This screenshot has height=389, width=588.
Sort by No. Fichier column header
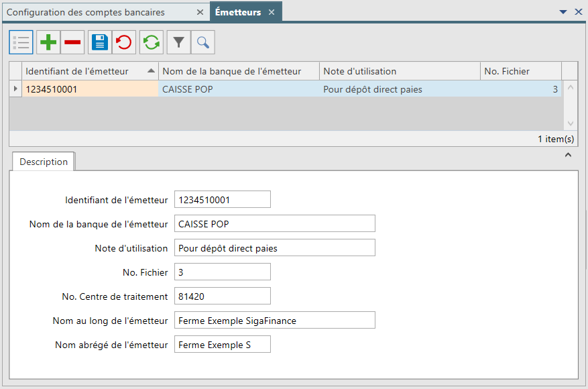[521, 71]
